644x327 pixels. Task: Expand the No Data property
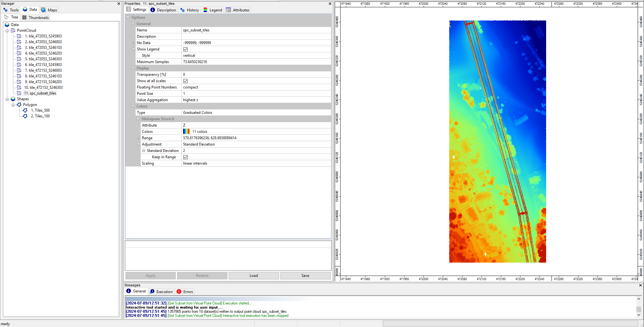[133, 43]
